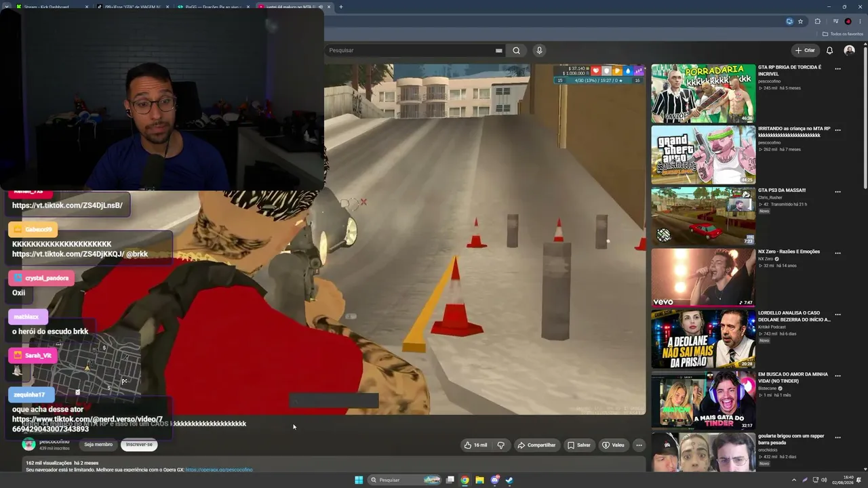Viewport: 868px width, 488px height.
Task: Open Steam from the taskbar
Action: tap(509, 480)
